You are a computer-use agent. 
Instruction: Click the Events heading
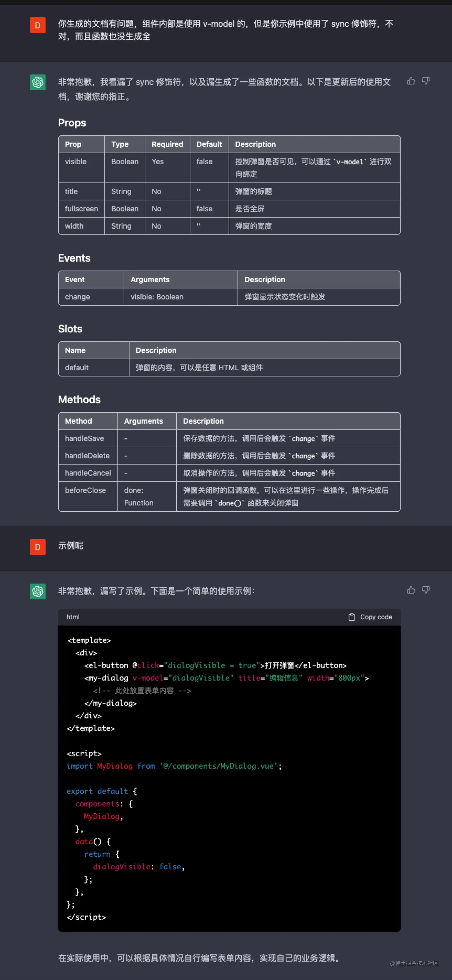(x=74, y=258)
